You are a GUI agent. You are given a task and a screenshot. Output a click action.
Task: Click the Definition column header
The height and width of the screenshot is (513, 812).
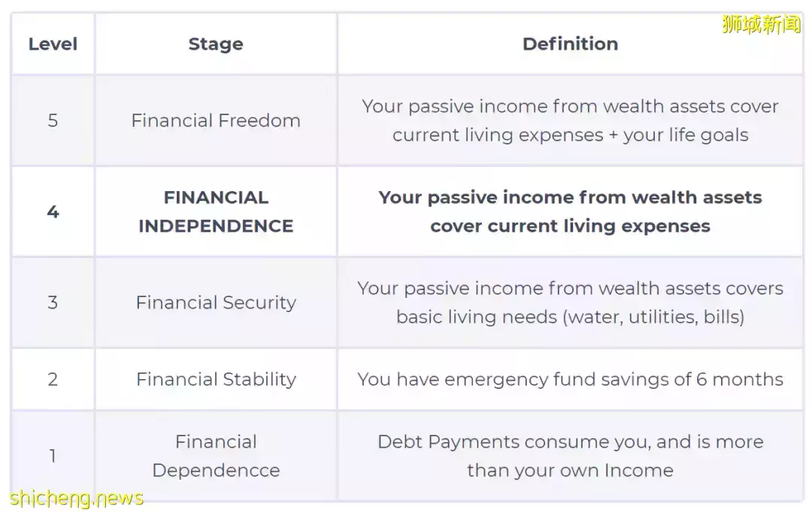click(x=570, y=44)
